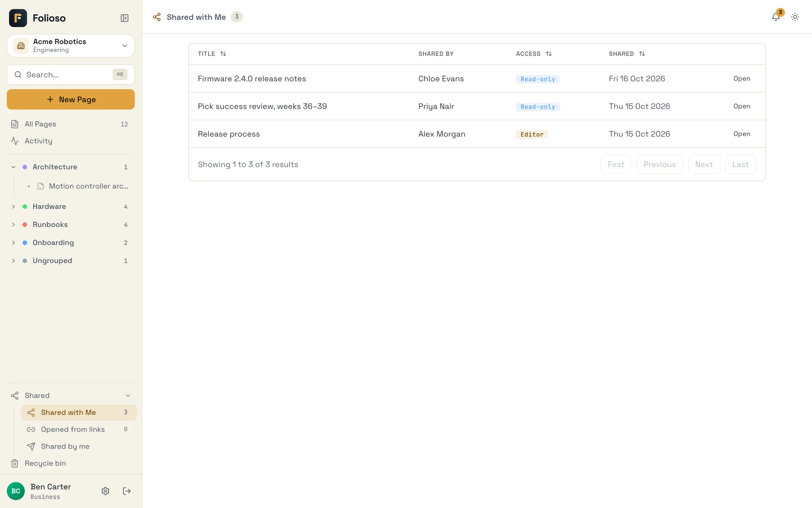Viewport: 812px width, 508px height.
Task: Click Pick success review, weeks 36–39 title
Action: click(262, 106)
